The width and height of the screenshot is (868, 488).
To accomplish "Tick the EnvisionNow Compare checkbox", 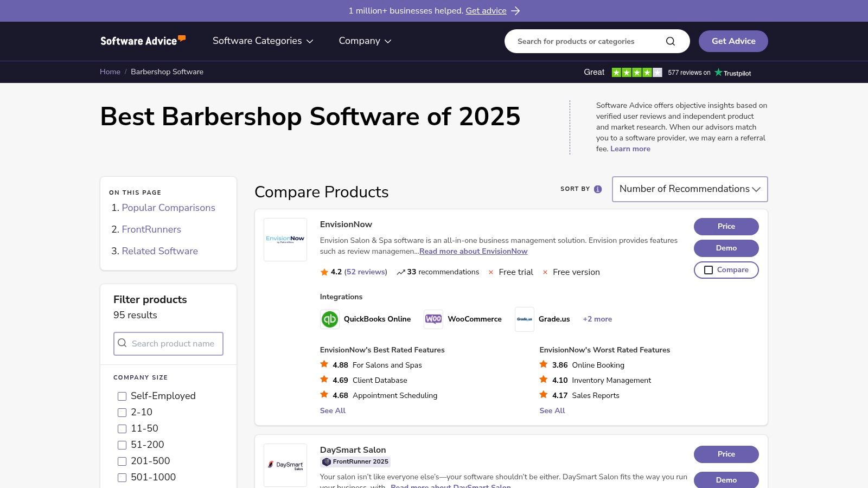I will 709,270.
